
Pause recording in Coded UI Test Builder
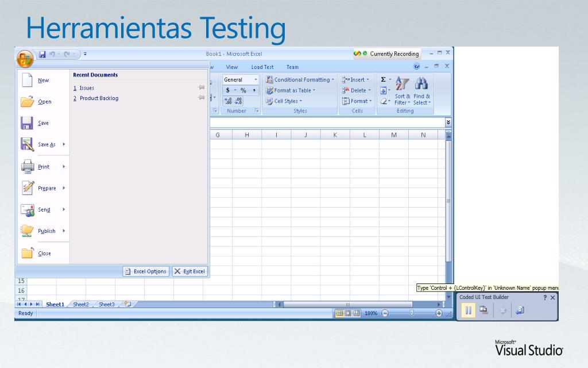[x=469, y=310]
